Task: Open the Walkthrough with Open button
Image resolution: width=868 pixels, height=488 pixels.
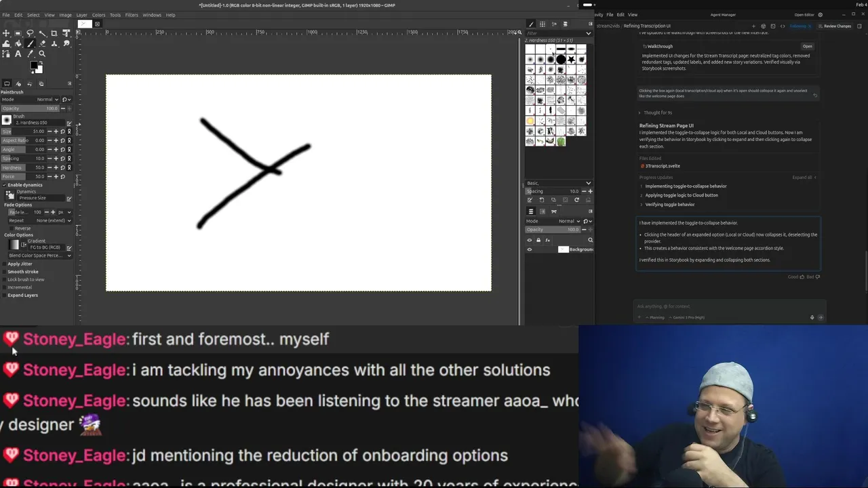Action: (808, 46)
